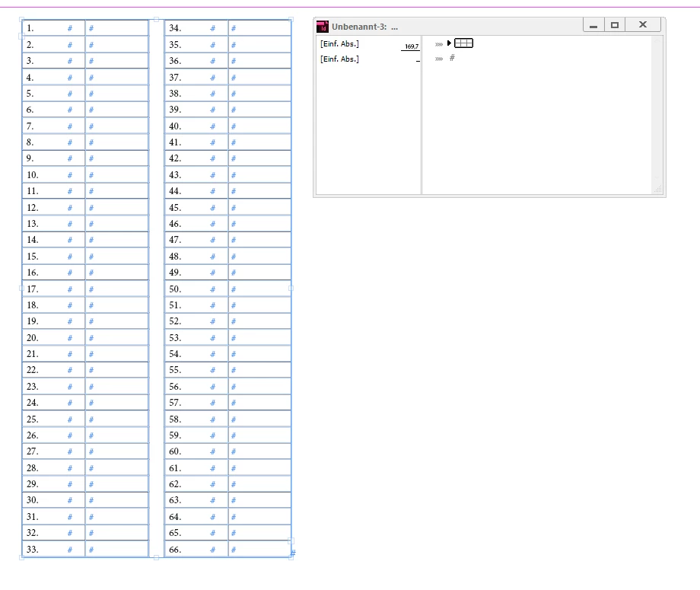Viewport: 700px width, 590px height.
Task: Click the empty second-column cell beside 1.
Action: [x=117, y=27]
